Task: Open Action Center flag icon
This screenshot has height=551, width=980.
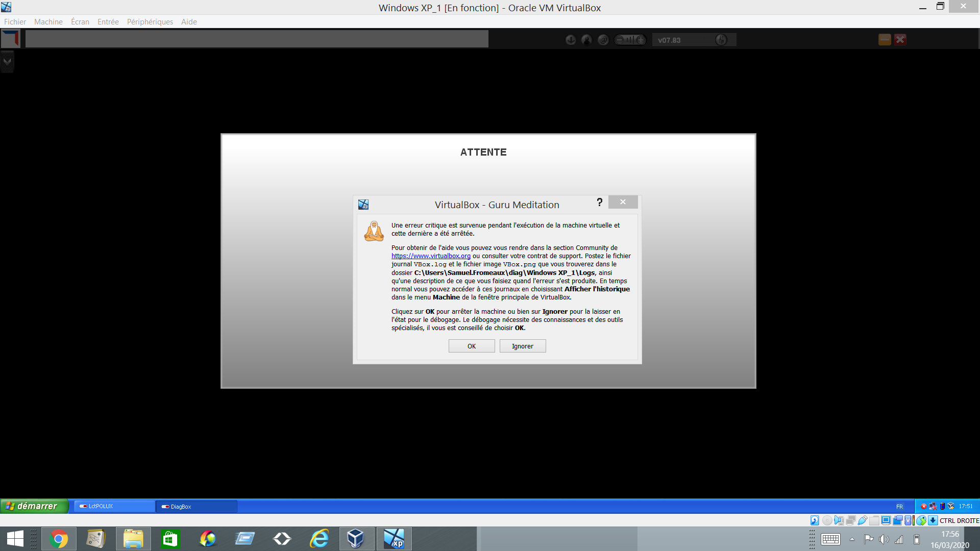Action: point(868,539)
